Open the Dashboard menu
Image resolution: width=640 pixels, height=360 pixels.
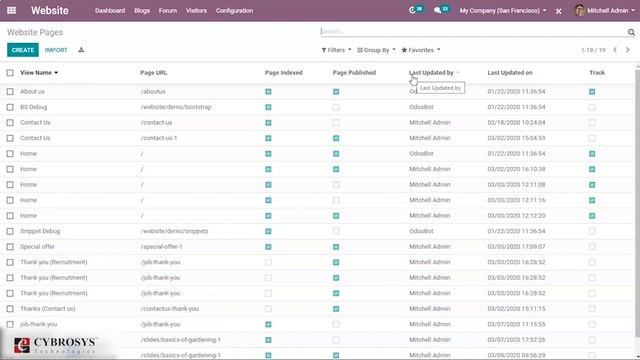(110, 11)
